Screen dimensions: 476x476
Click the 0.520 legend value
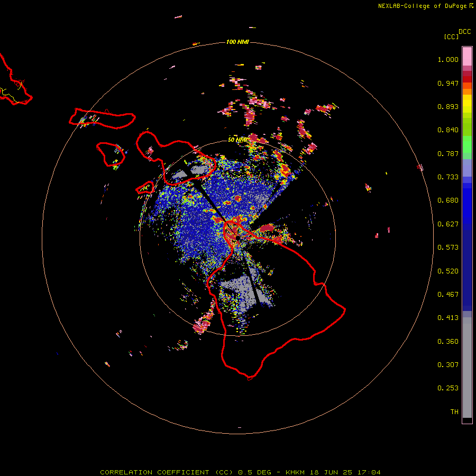click(x=448, y=271)
